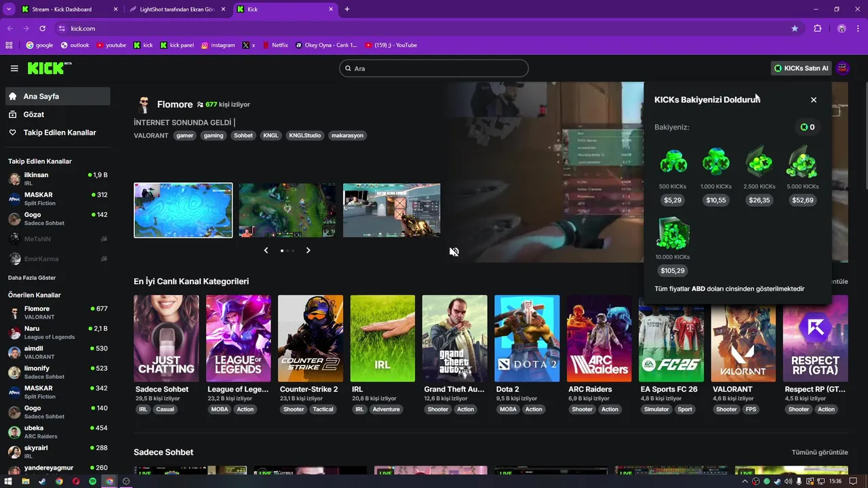Click the Ara search field
This screenshot has height=488, width=868.
point(434,68)
